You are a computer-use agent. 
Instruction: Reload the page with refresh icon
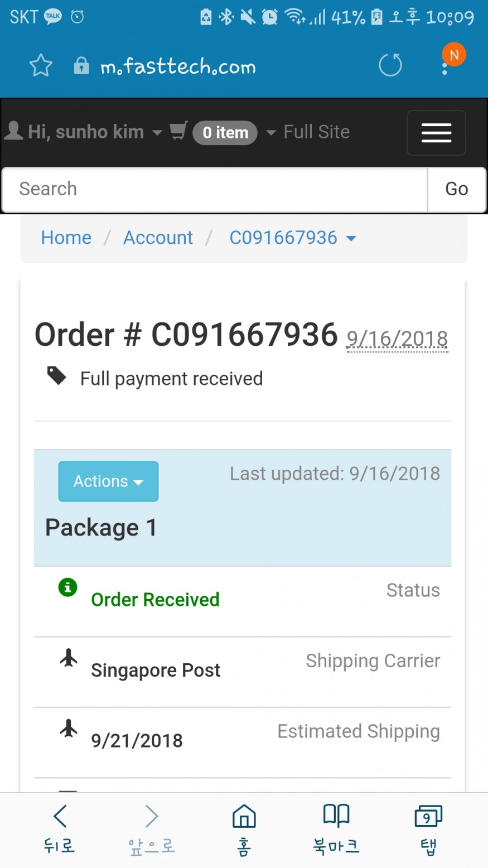[390, 65]
